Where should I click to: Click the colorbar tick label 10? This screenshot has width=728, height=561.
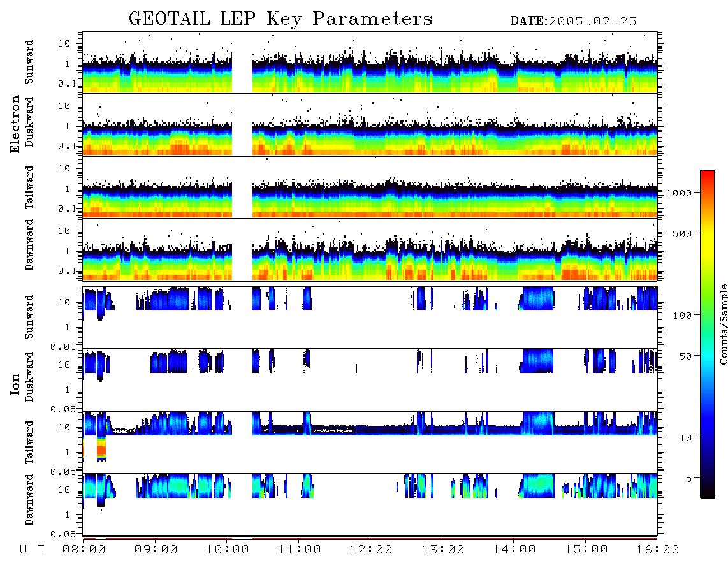click(685, 438)
